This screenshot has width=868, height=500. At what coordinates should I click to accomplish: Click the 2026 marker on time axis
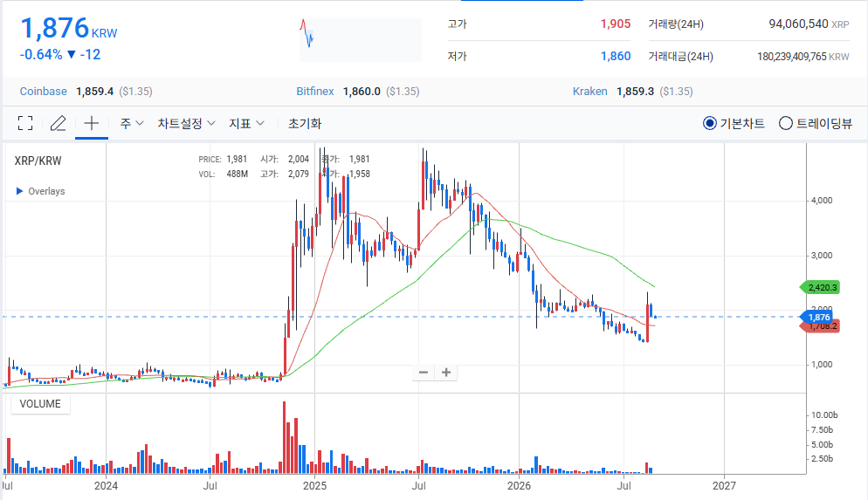point(519,486)
